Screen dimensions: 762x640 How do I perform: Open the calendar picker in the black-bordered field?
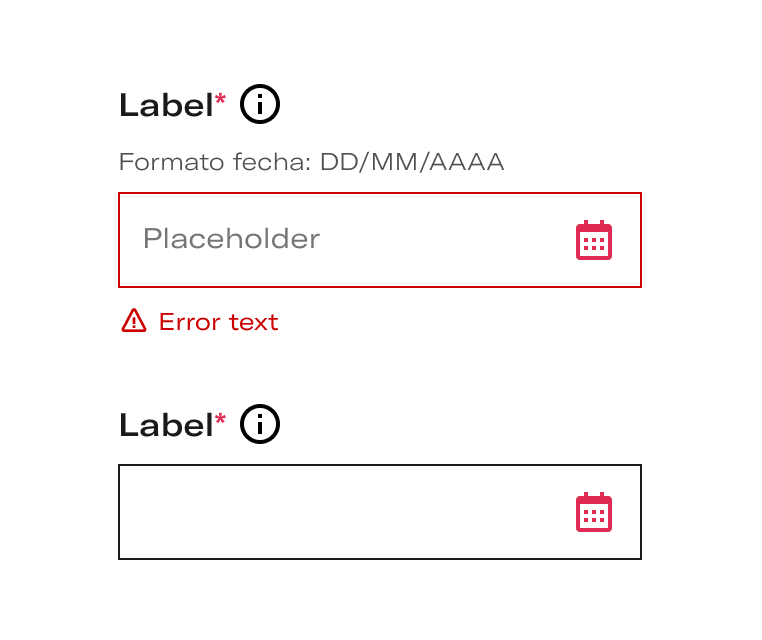click(593, 512)
